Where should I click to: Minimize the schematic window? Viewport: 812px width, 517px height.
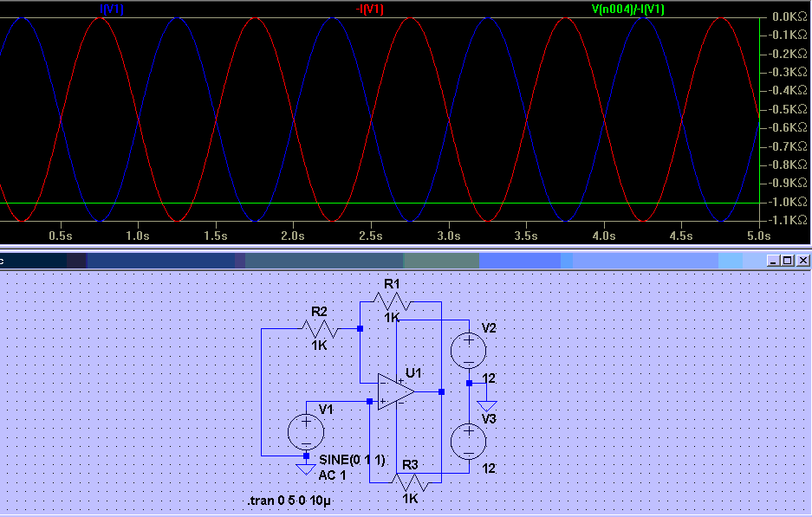773,261
